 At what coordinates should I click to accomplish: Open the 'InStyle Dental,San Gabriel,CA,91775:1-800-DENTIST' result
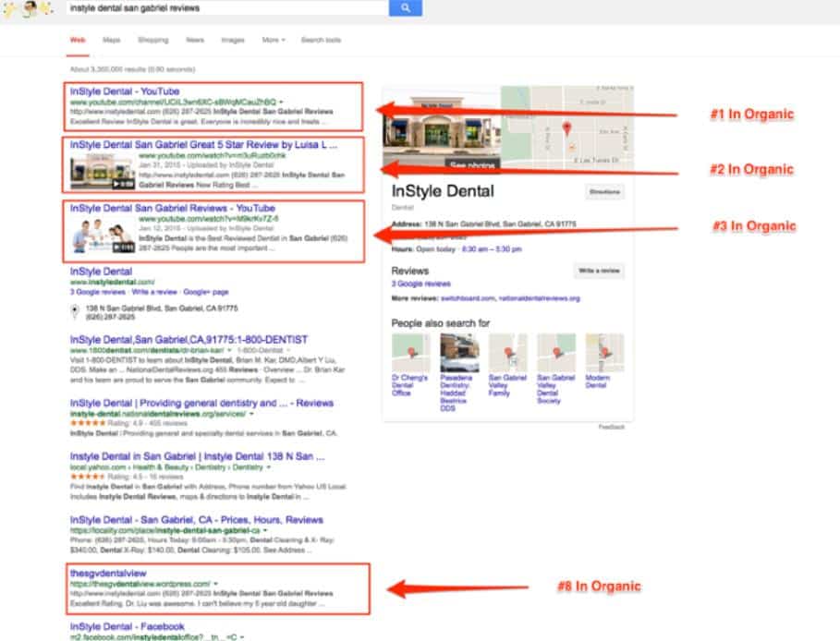pyautogui.click(x=189, y=340)
